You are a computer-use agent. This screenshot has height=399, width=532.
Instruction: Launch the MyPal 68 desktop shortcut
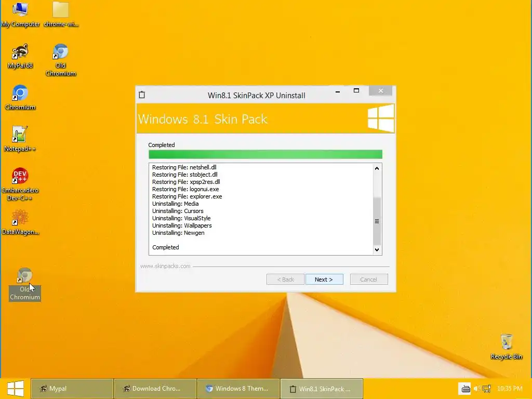20,56
